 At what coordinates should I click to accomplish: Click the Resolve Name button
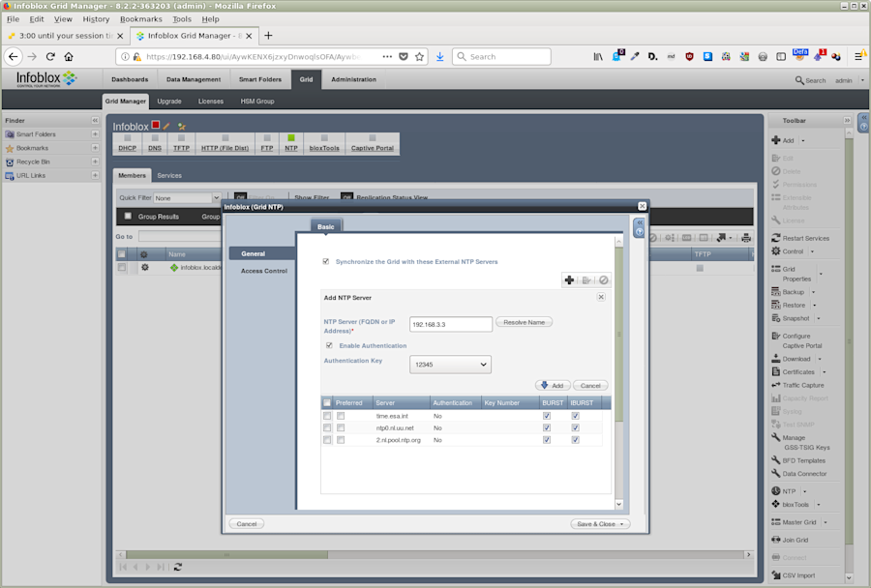pos(524,322)
